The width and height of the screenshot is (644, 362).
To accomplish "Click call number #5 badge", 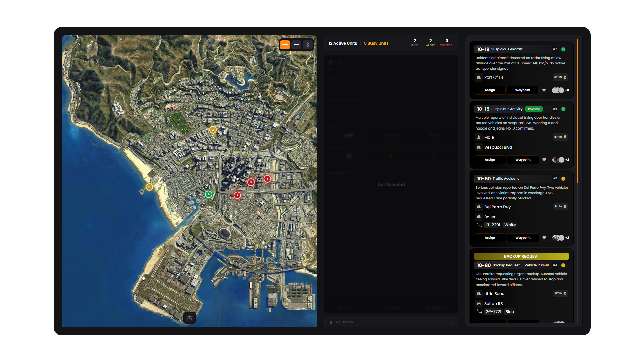I will click(x=555, y=179).
